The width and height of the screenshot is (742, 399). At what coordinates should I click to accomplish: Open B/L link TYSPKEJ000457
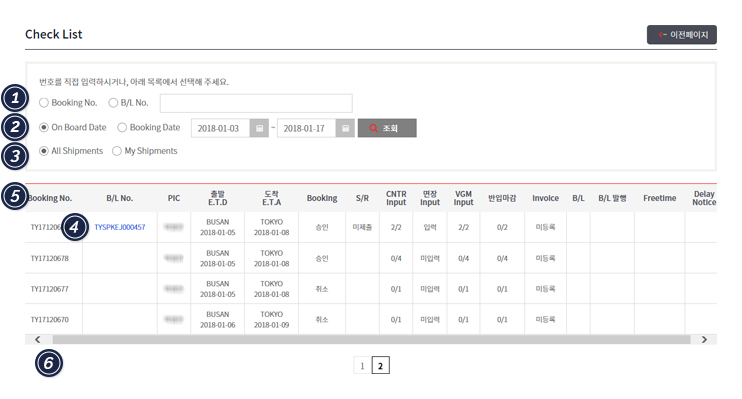point(120,227)
